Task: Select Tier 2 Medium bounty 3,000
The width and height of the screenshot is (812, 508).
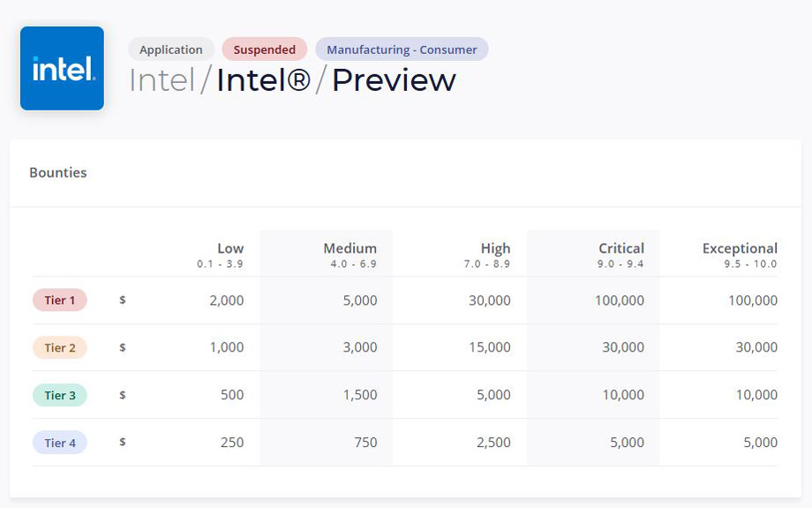Action: click(x=360, y=347)
